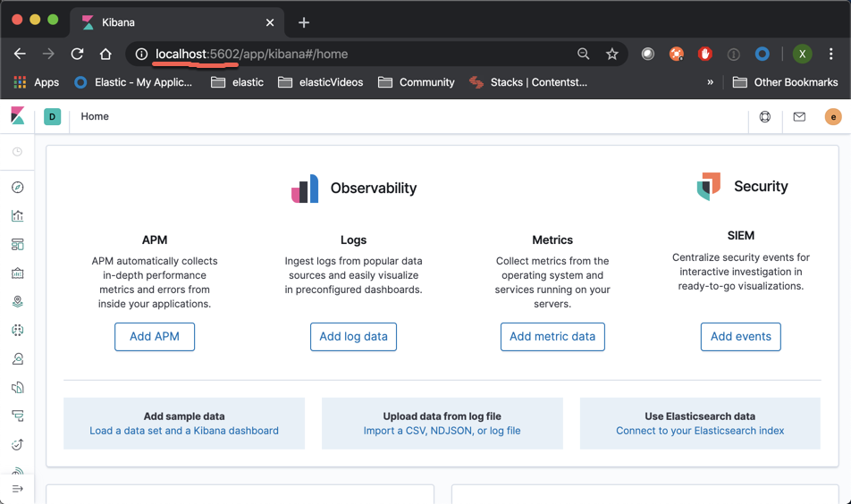Click the Kibana logo in header
This screenshot has width=851, height=504.
coord(17,115)
